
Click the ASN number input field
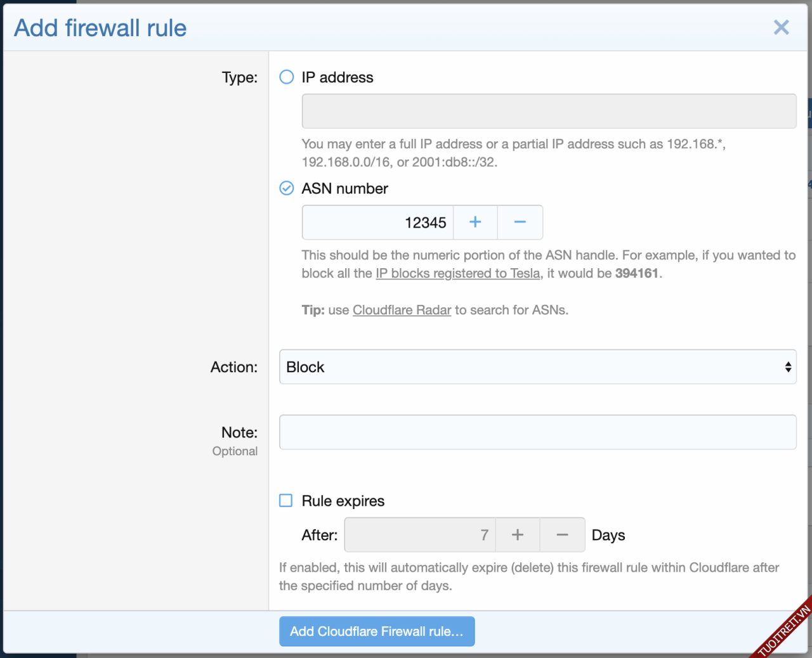[x=378, y=223]
